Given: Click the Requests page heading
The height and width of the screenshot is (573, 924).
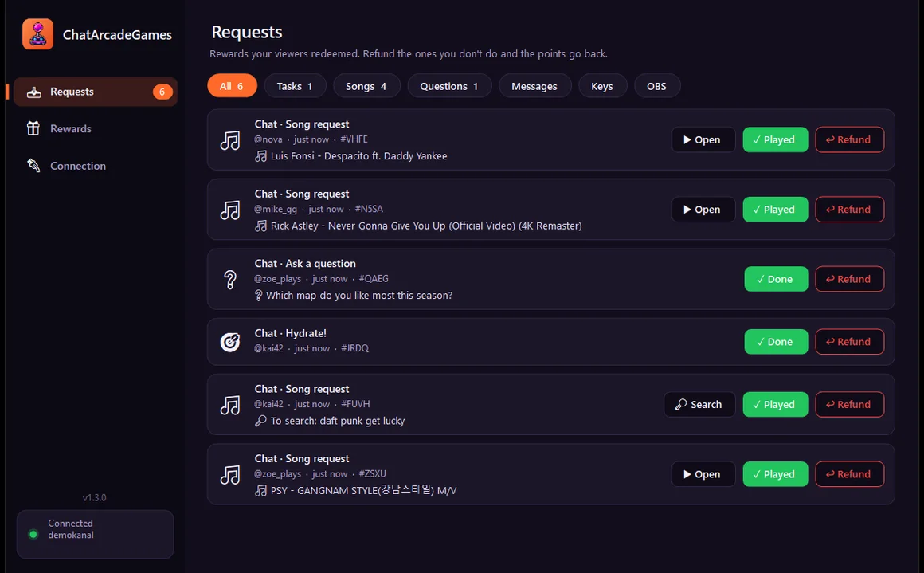Looking at the screenshot, I should click(247, 32).
